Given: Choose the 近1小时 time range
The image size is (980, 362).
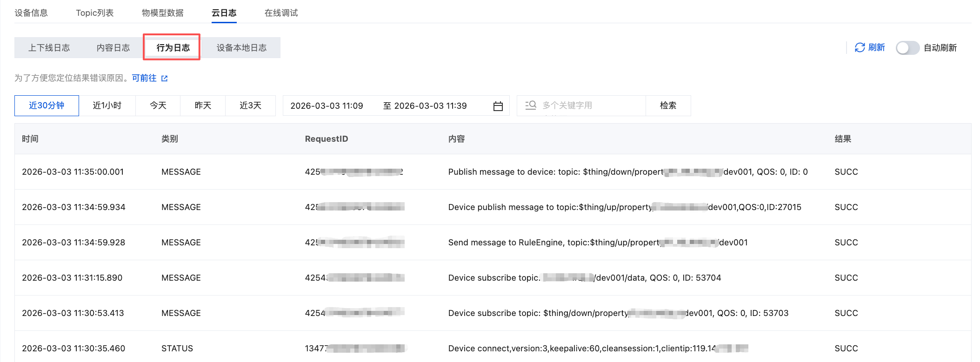Looking at the screenshot, I should tap(107, 105).
